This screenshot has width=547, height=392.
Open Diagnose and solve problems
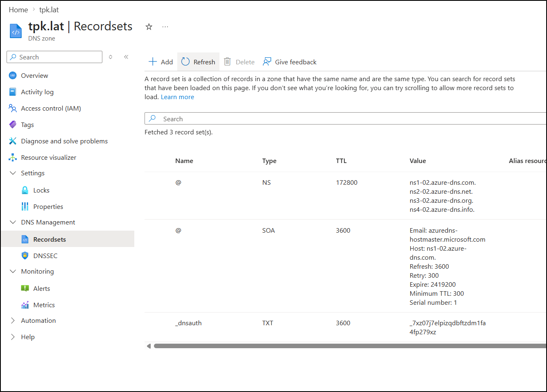pyautogui.click(x=64, y=141)
